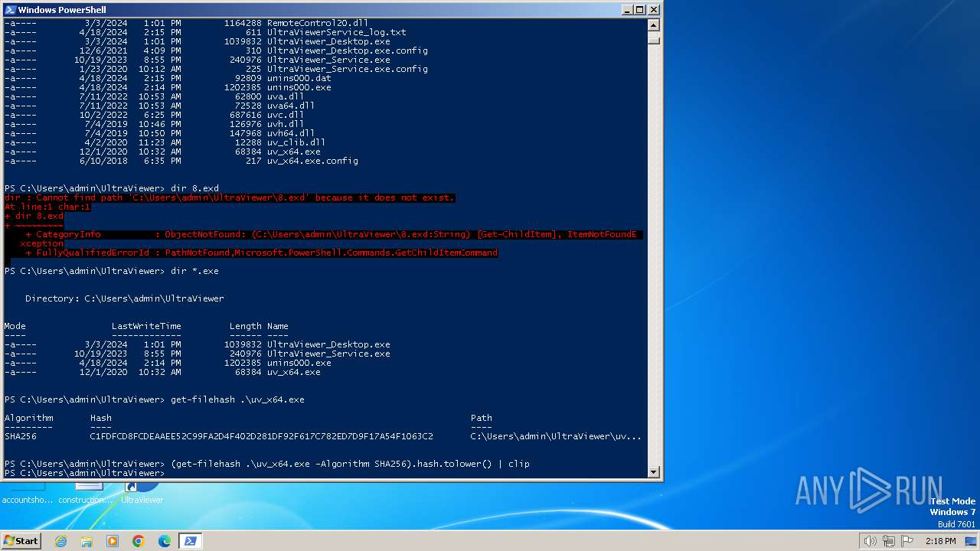Image resolution: width=980 pixels, height=551 pixels.
Task: Open the volume control tray icon
Action: click(x=870, y=541)
